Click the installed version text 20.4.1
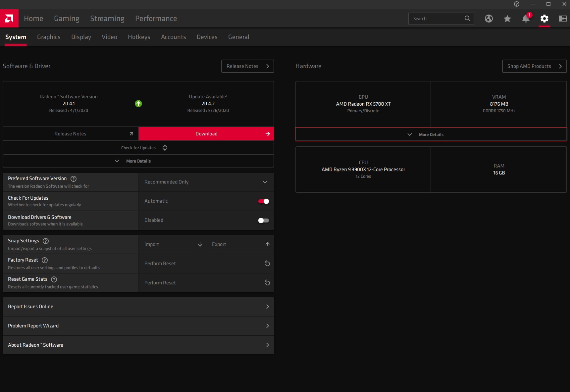Viewport: 570px width, 392px height. (x=69, y=104)
